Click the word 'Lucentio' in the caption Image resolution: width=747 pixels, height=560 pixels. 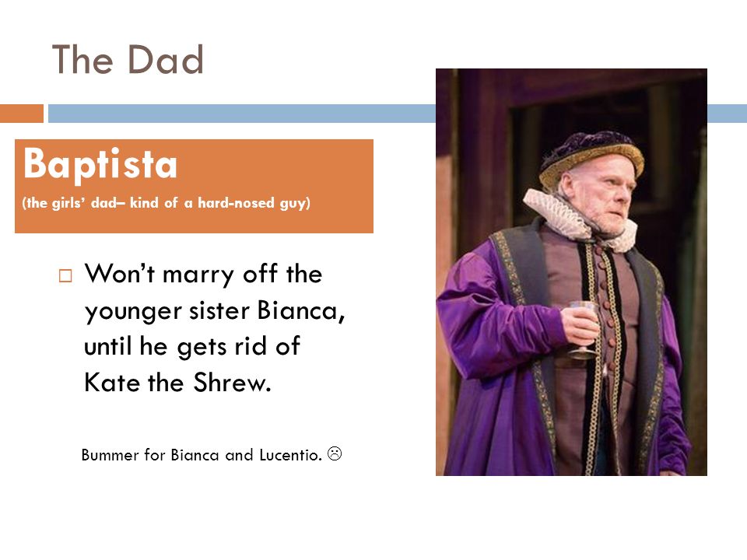290,455
